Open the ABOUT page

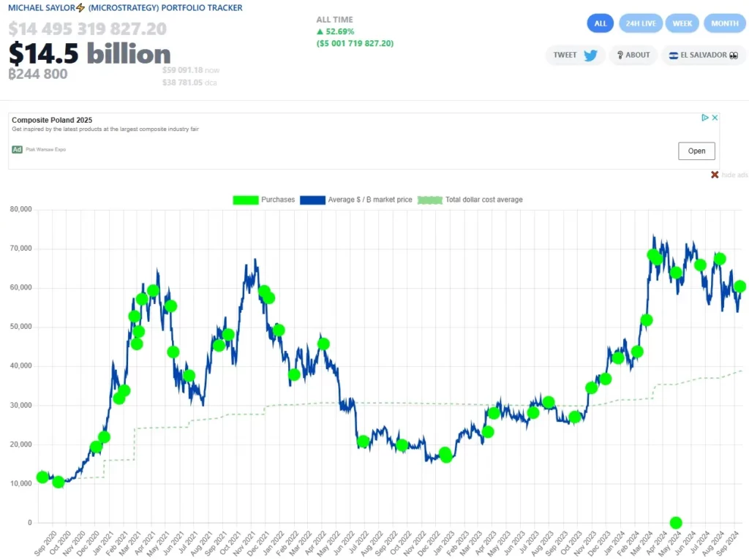[x=633, y=55]
